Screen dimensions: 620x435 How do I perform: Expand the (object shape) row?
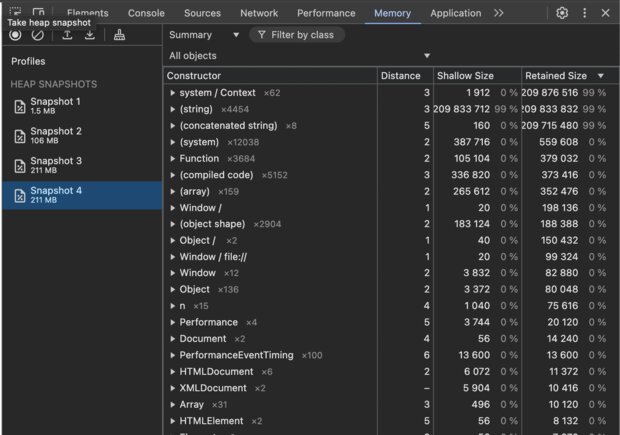[x=172, y=224]
